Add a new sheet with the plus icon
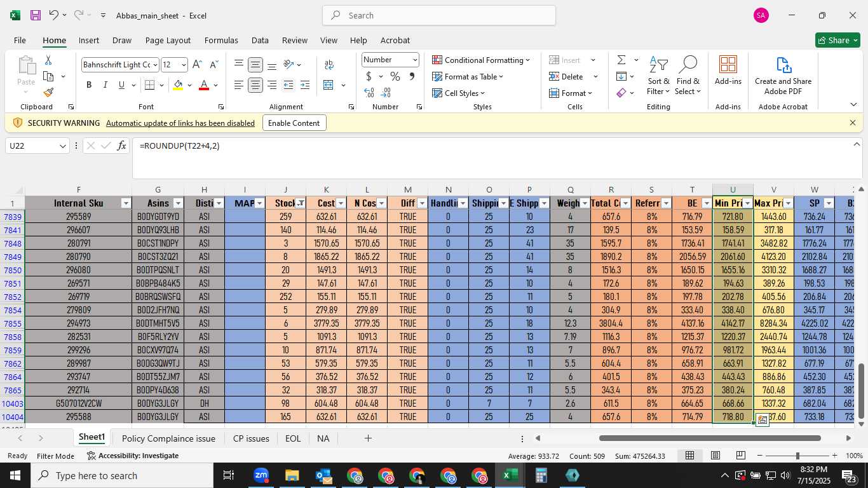Viewport: 868px width, 488px height. point(367,438)
